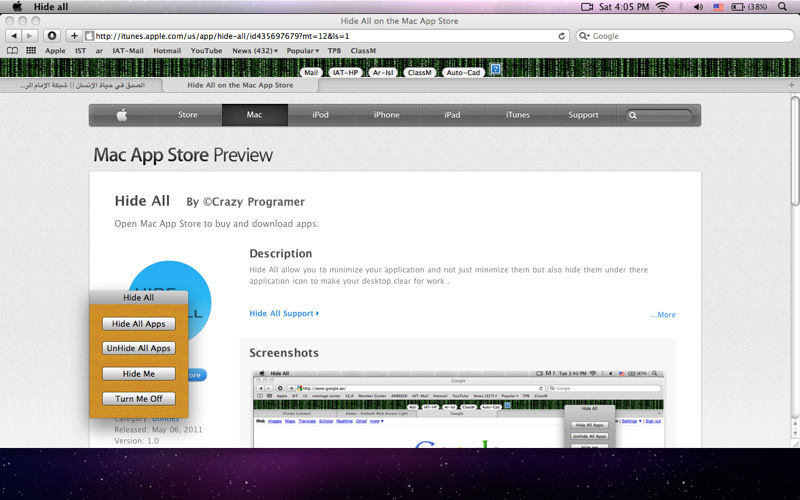This screenshot has height=500, width=800.
Task: Expand the Popular bookmark folder
Action: click(x=303, y=51)
